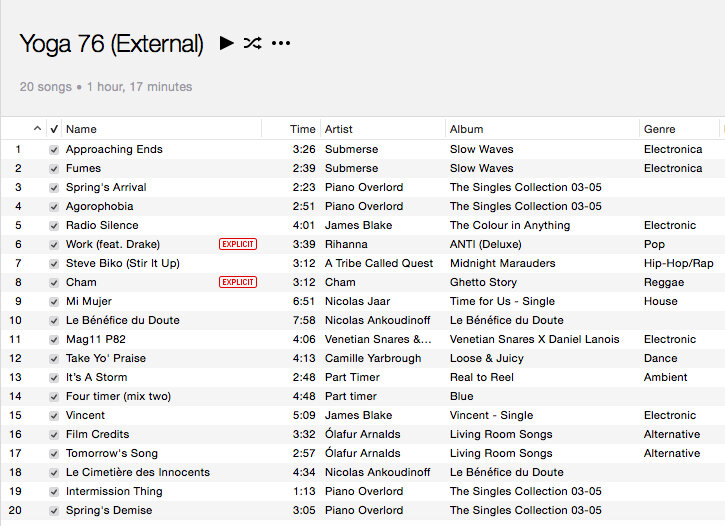This screenshot has width=725, height=526.
Task: Select the song Mag11 P82
Action: (96, 339)
